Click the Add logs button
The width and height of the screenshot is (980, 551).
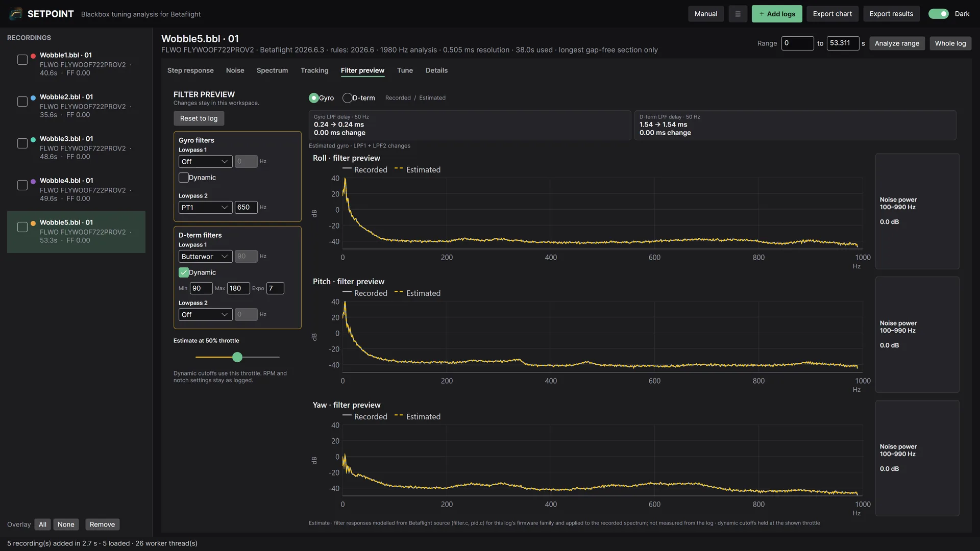[x=777, y=14]
